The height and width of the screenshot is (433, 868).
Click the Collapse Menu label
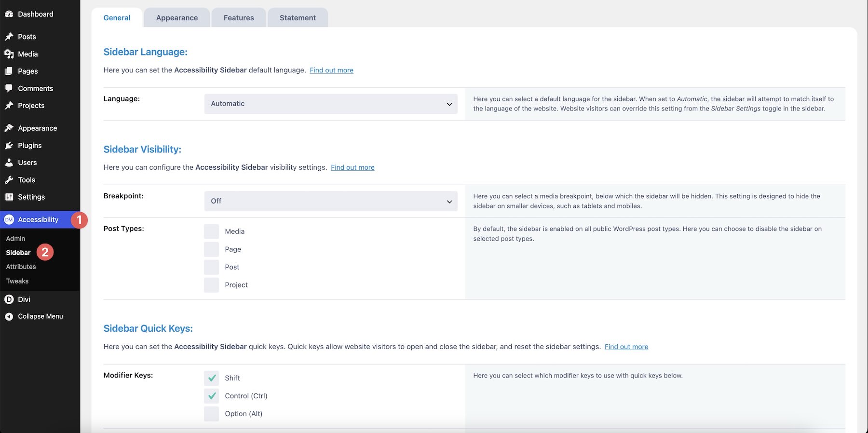coord(41,316)
